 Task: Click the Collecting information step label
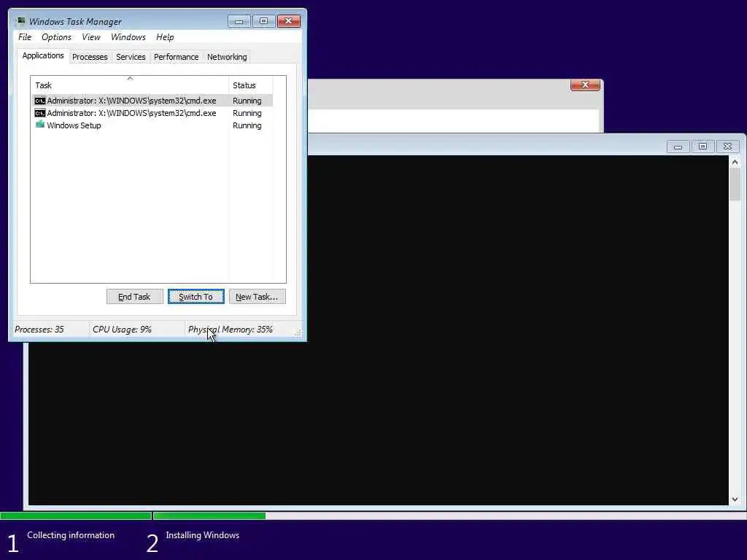pyautogui.click(x=71, y=535)
